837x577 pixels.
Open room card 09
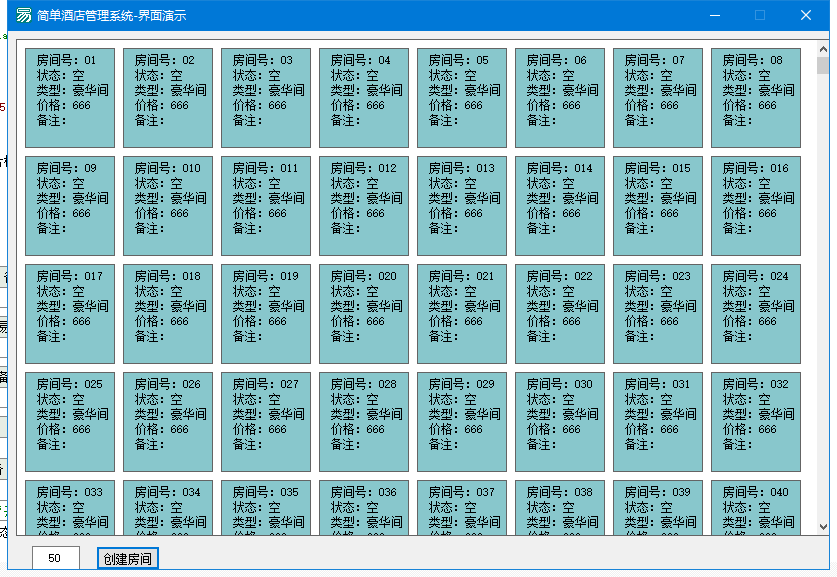[70, 206]
